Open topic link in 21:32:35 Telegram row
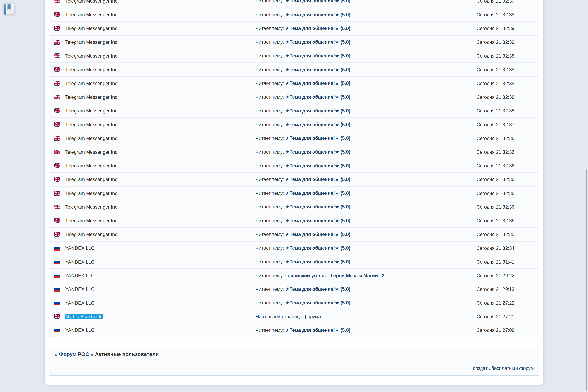Image resolution: width=588 pixels, height=392 pixels. pos(317,234)
